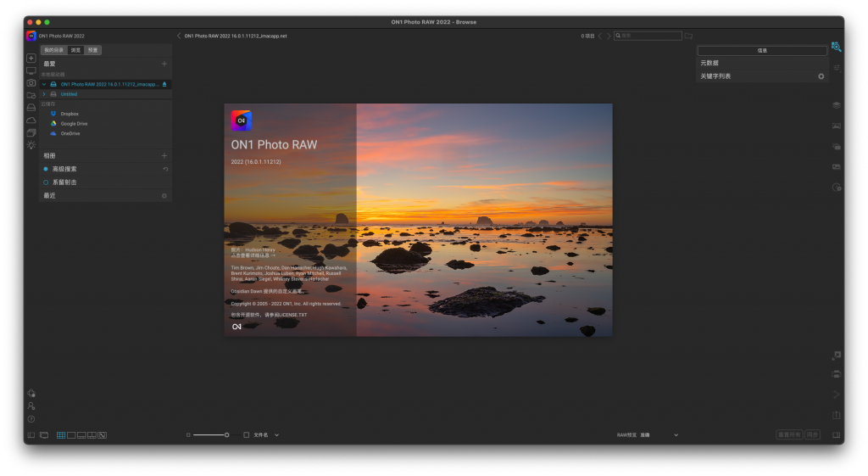Switch to grid thumbnail view

[61, 435]
